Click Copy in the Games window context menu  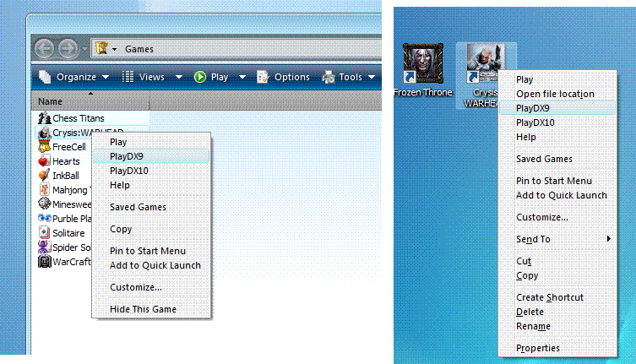click(151, 229)
